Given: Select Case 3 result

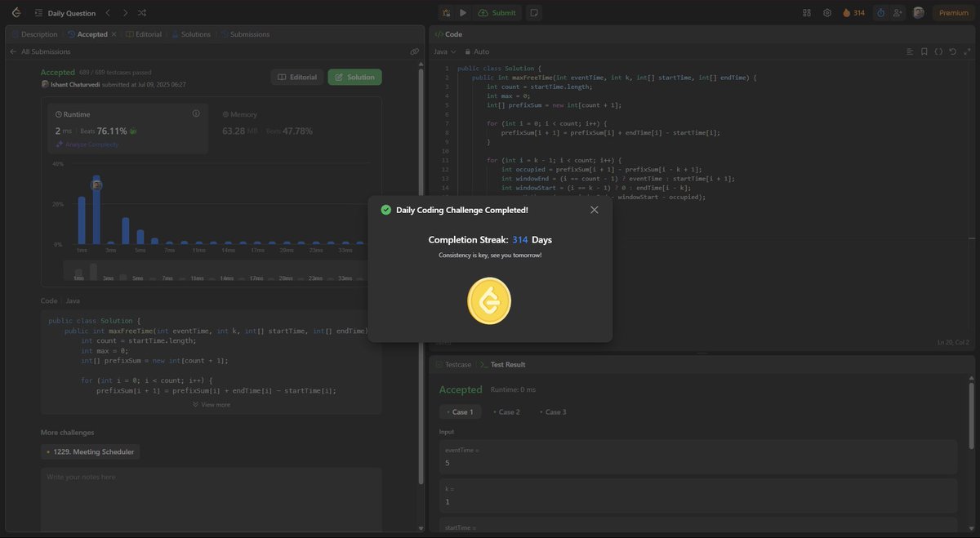Looking at the screenshot, I should 553,411.
